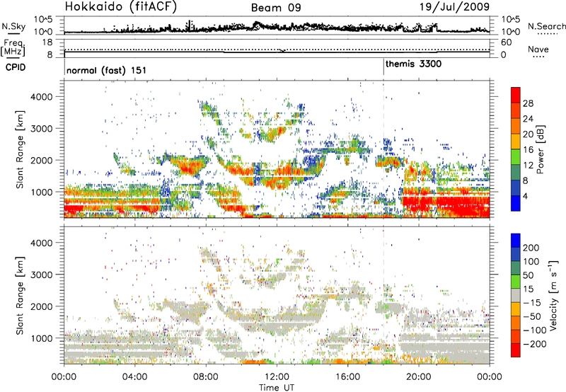
Task: Click the '16:00' time axis tick label
Action: click(347, 377)
